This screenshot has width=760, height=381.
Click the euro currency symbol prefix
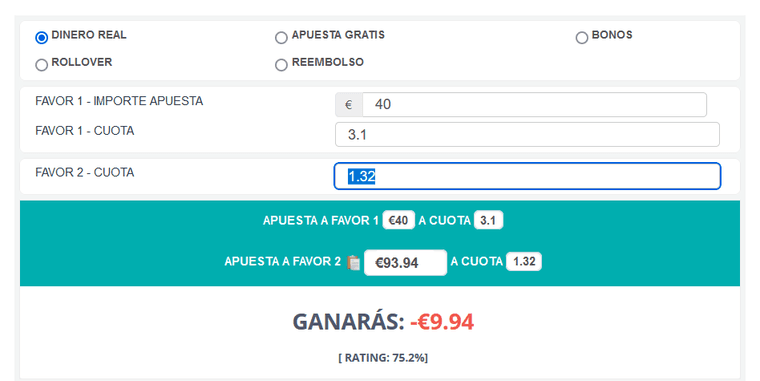pyautogui.click(x=348, y=105)
